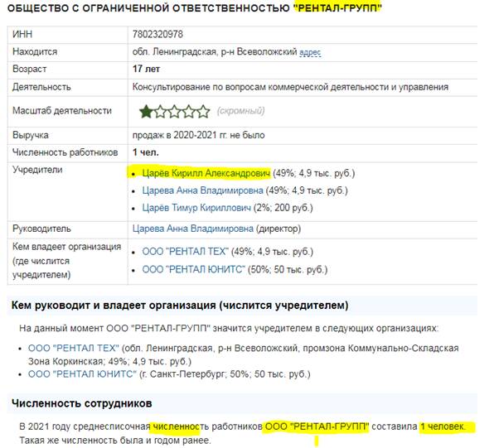Viewport: 494px width, 448px height.
Task: Click the highlighted 'РЕНТАЛ-ГРУПП' title text
Action: [337, 8]
